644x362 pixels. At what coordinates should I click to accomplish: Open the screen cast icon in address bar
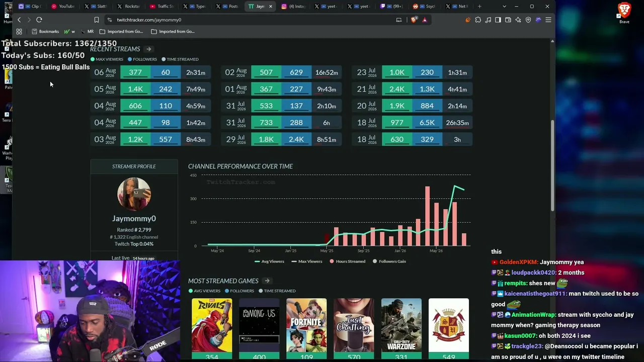point(399,20)
